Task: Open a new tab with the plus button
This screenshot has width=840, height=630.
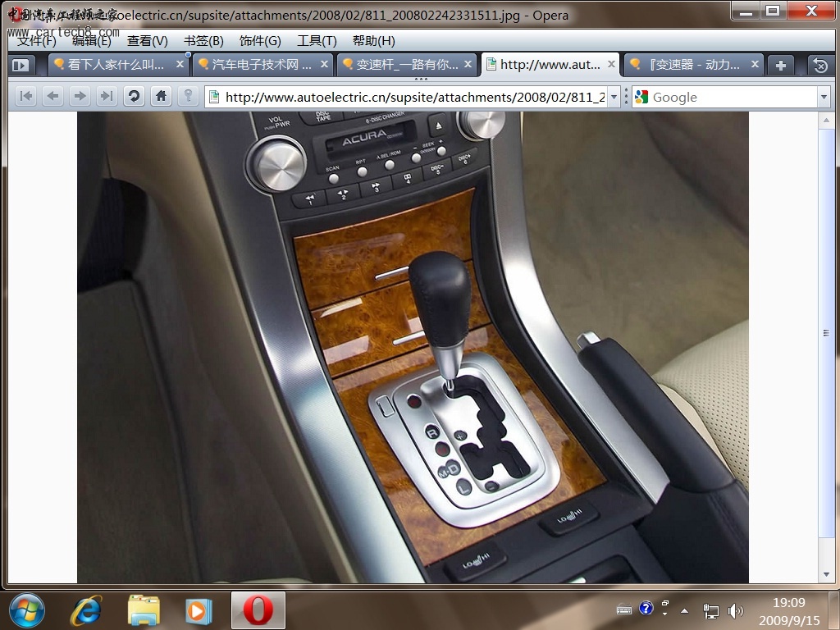Action: [781, 66]
